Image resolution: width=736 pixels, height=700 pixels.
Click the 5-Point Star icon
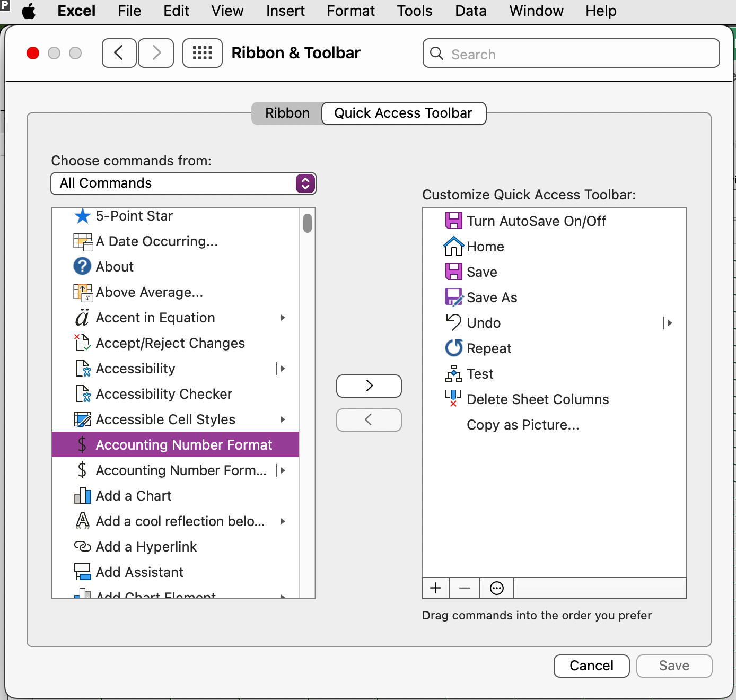(82, 216)
